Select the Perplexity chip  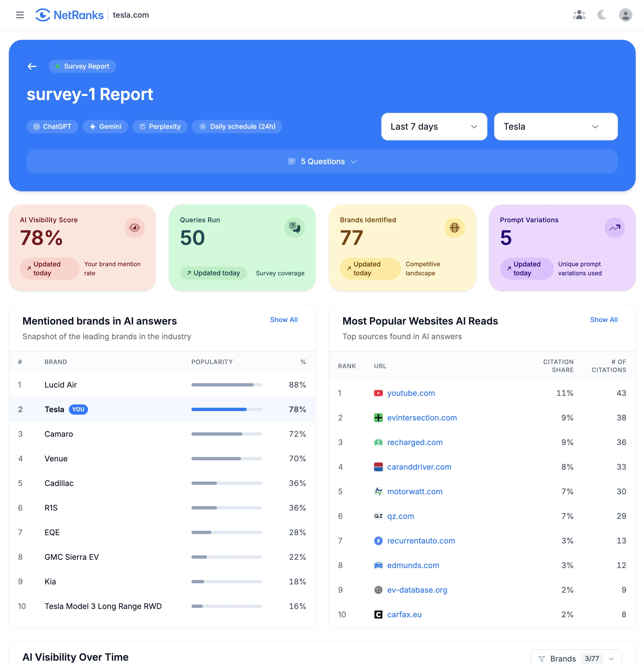[160, 126]
